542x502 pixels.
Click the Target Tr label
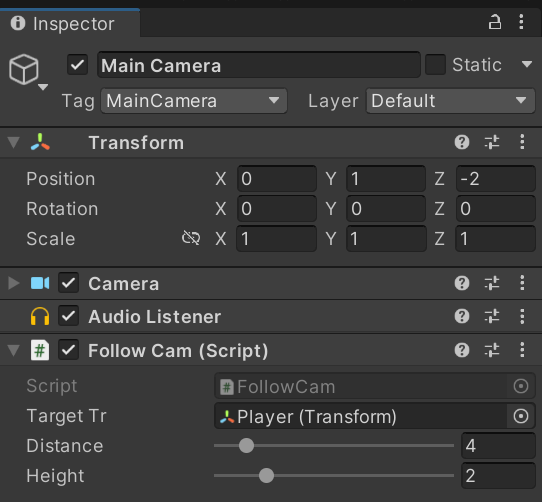click(67, 416)
